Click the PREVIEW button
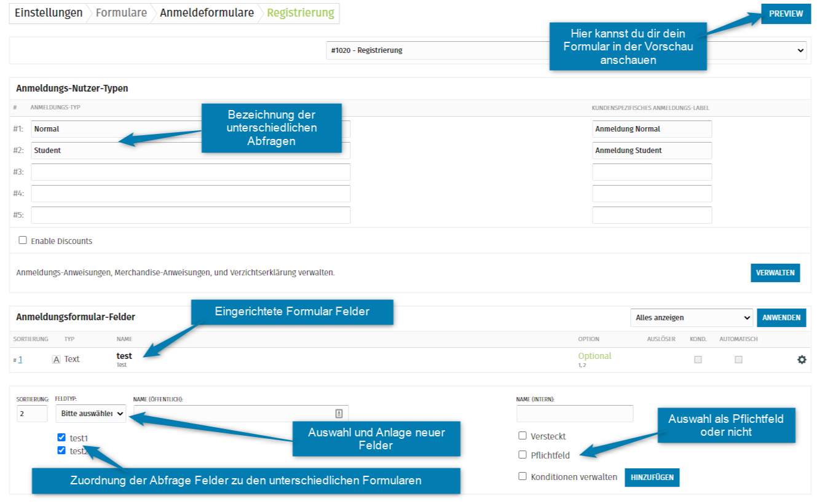 coord(786,14)
